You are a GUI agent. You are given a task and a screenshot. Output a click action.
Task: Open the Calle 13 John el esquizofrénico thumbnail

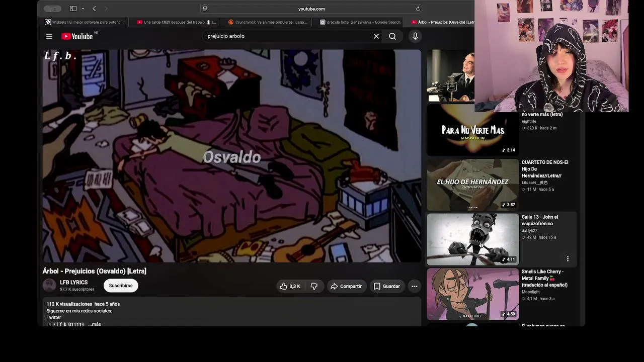coord(472,239)
